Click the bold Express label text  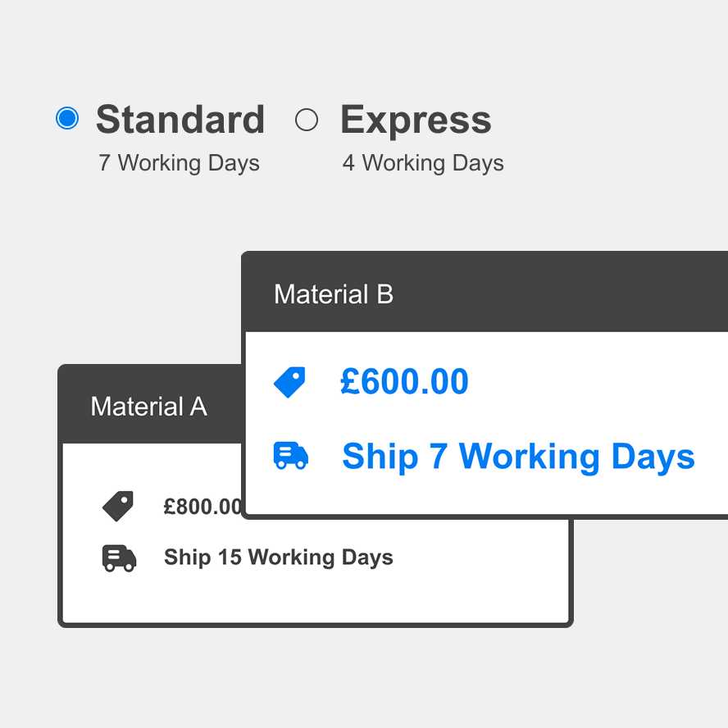pos(416,121)
